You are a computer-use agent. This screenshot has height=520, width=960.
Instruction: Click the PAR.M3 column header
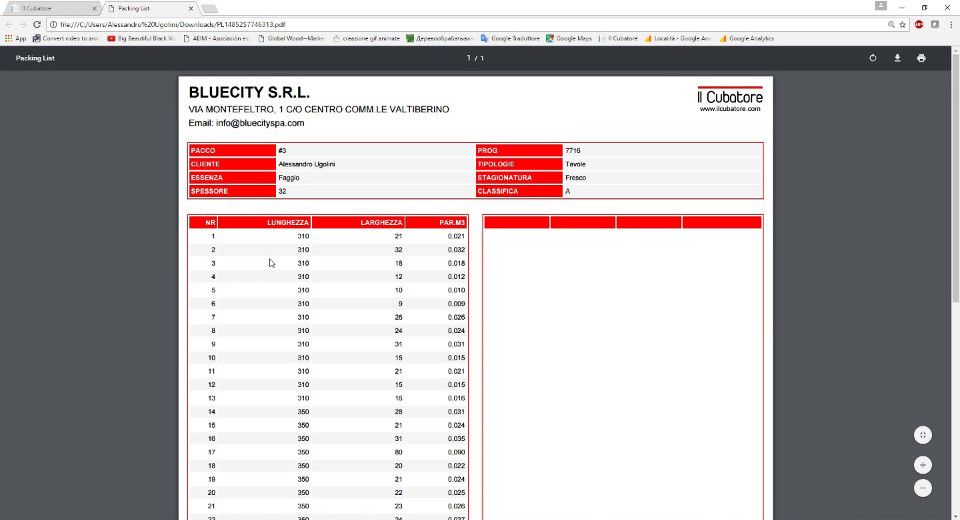point(436,222)
